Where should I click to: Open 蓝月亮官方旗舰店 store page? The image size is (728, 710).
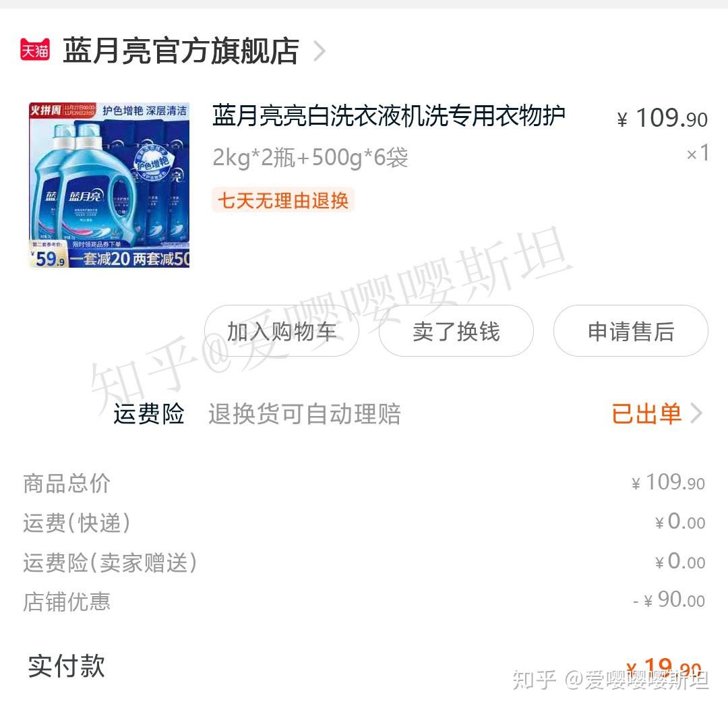click(181, 50)
